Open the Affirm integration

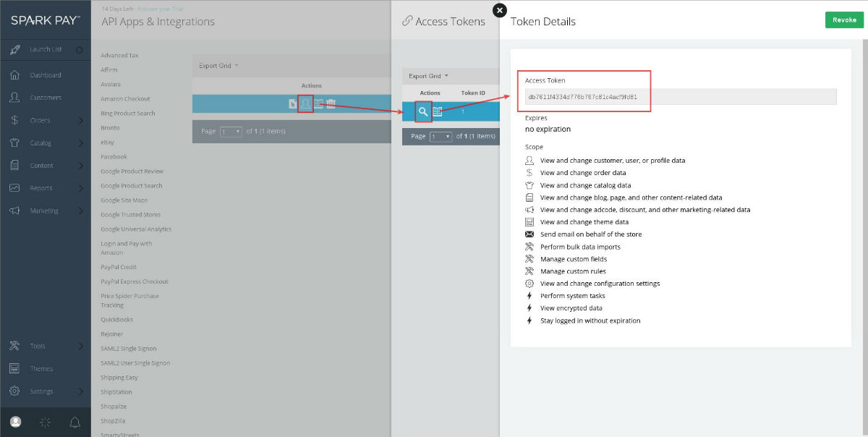(109, 70)
